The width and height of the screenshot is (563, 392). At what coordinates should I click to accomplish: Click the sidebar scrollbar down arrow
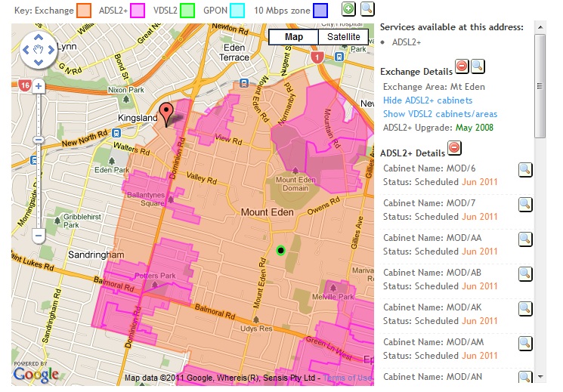coord(540,375)
